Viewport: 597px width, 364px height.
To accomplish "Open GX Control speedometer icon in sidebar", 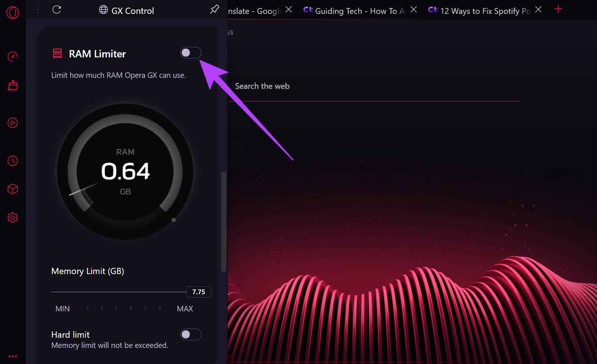I will pyautogui.click(x=13, y=57).
